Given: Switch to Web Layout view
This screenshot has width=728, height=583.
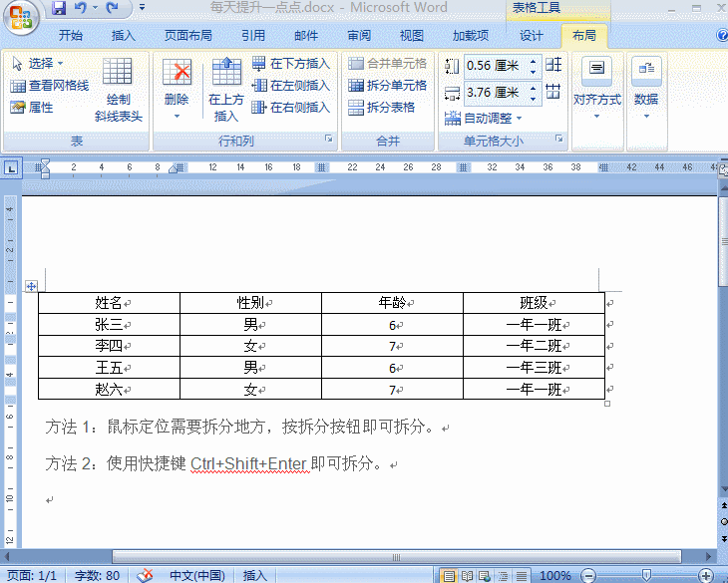Looking at the screenshot, I should 485,576.
